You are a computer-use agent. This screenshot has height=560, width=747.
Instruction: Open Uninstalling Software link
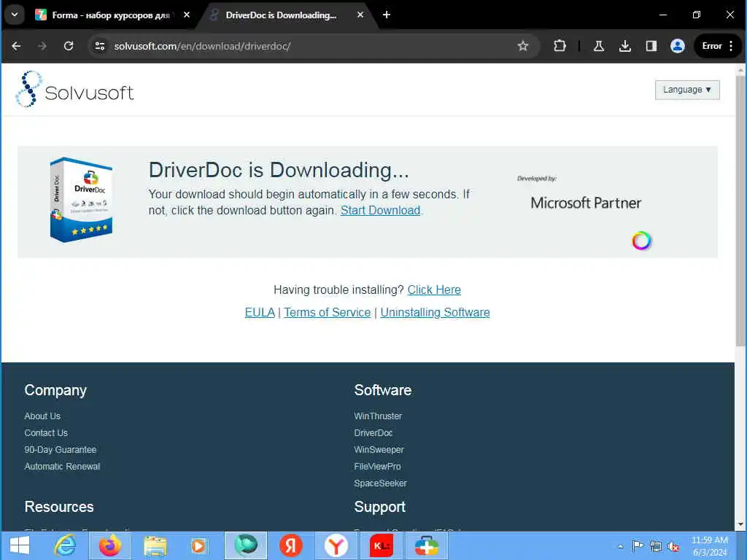(435, 312)
